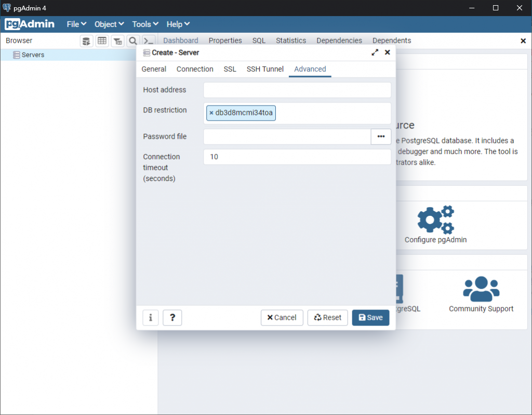Open the Statistics panel tab

coord(291,41)
